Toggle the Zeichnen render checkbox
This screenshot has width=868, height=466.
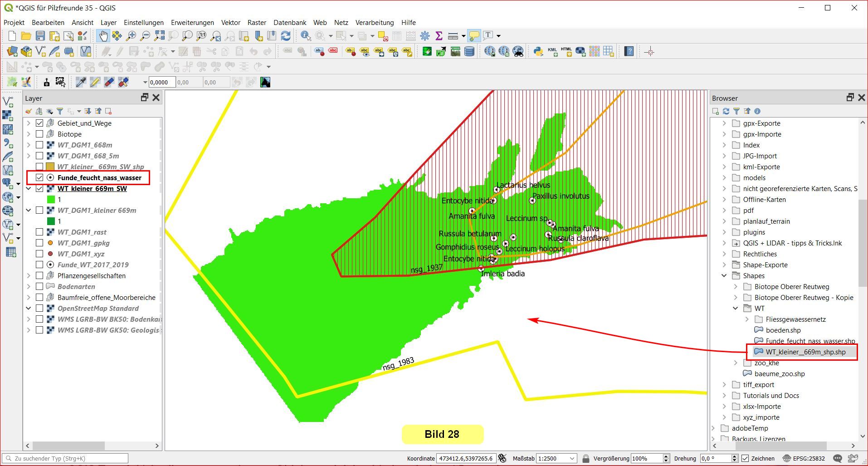coord(745,458)
